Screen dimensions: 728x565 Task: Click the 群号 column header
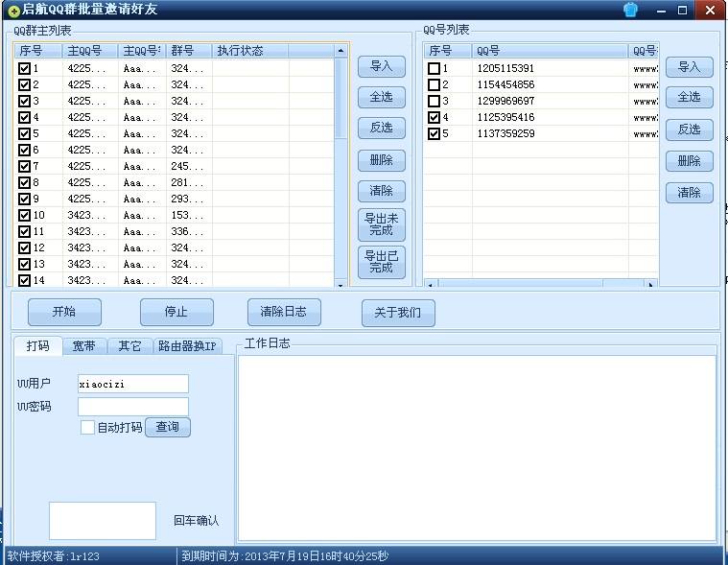click(x=189, y=51)
